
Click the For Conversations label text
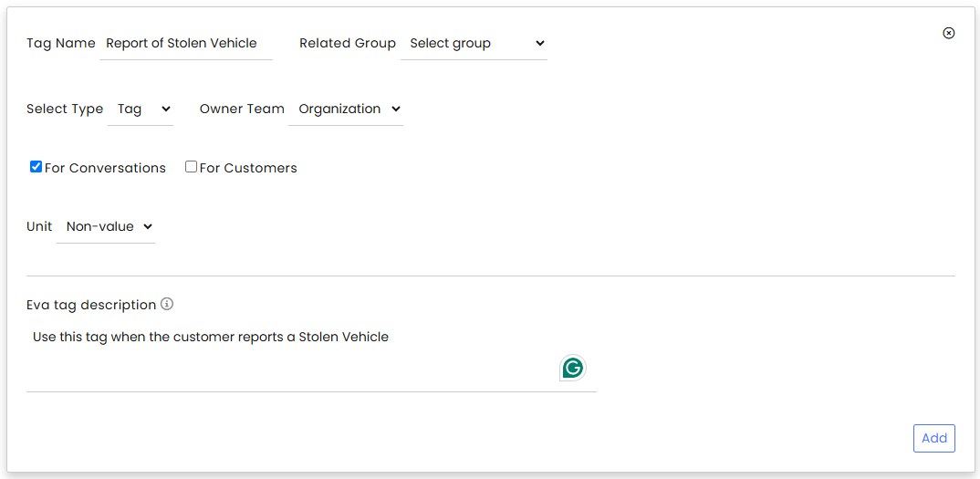tap(105, 168)
